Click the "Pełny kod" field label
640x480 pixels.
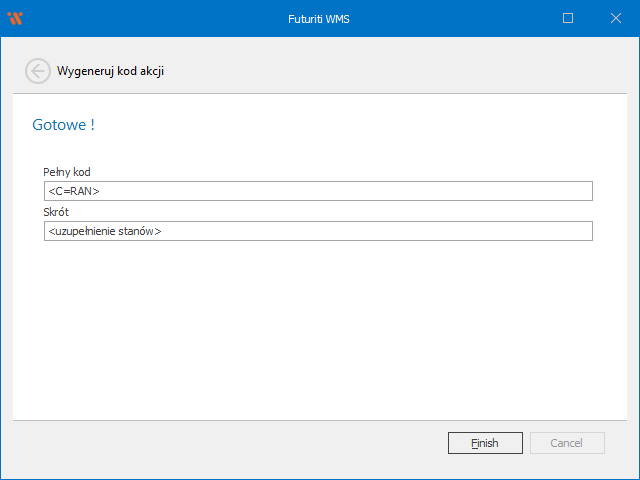68,172
